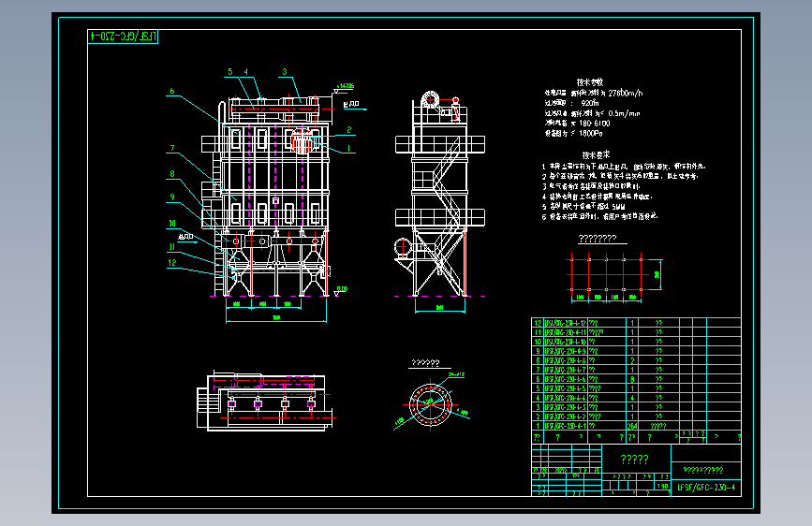The width and height of the screenshot is (812, 526).
Task: Click balloon callout 11 left of the elevation
Action: (172, 247)
